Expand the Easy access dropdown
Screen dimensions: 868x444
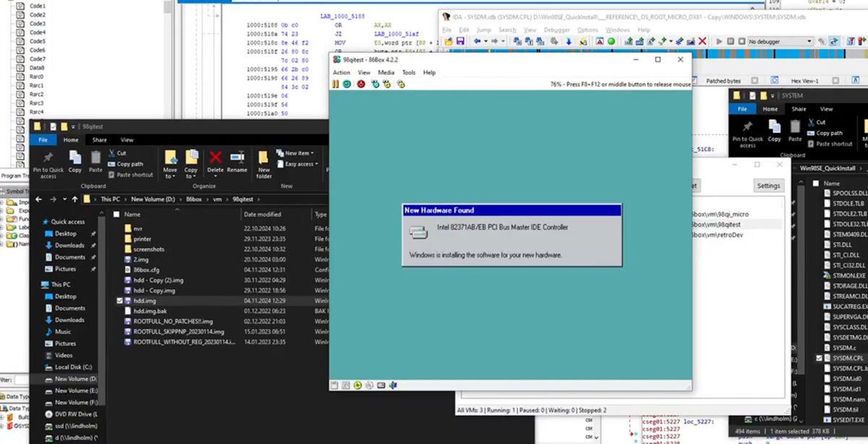(x=299, y=164)
